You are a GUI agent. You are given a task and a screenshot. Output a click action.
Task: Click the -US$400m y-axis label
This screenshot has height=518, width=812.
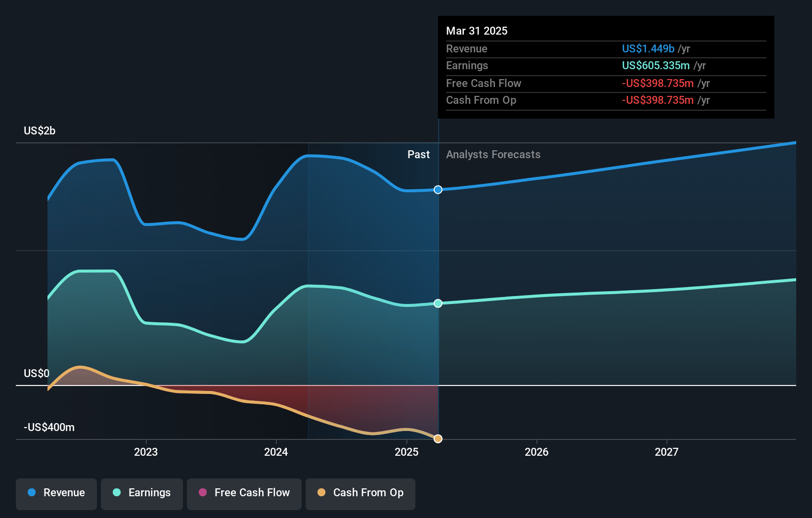[49, 428]
